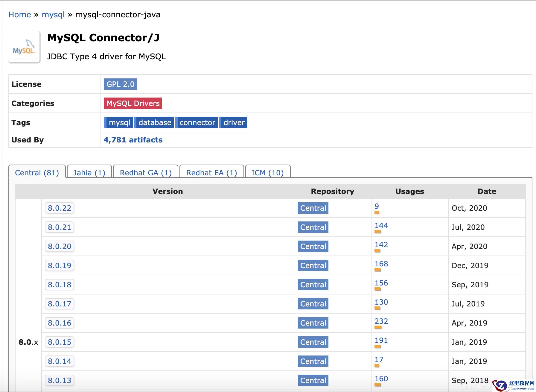Open the 168 usages link for 8.0.19
Image resolution: width=536 pixels, height=392 pixels.
pyautogui.click(x=381, y=264)
